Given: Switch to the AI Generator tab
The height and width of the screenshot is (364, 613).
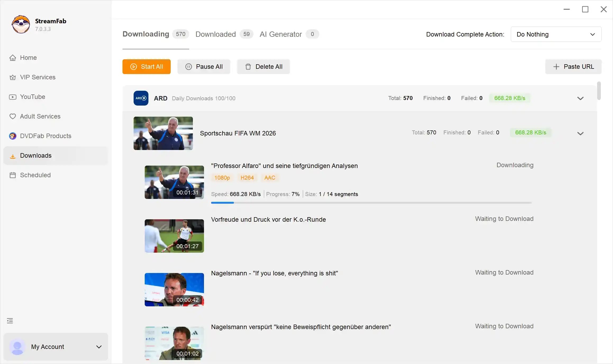Looking at the screenshot, I should pos(289,34).
